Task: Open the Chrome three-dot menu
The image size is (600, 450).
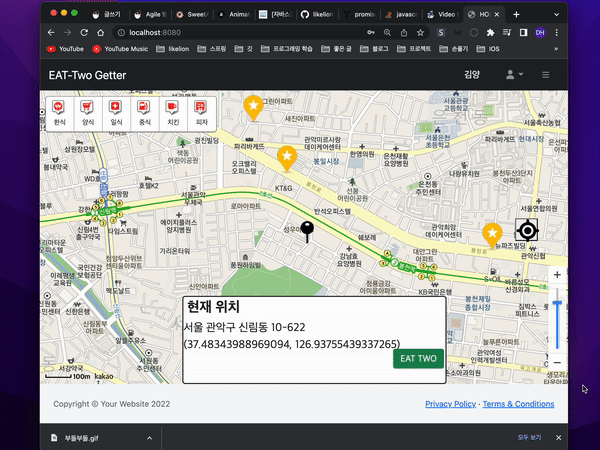Action: pos(556,33)
